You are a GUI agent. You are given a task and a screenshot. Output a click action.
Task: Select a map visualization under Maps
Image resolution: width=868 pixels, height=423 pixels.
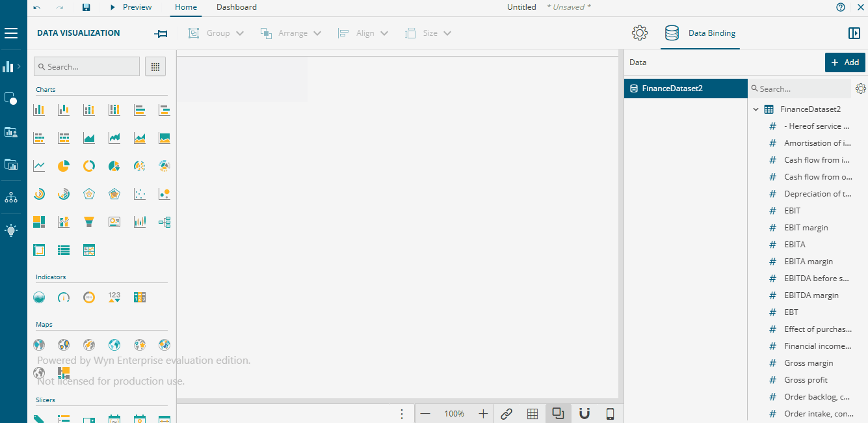pyautogui.click(x=38, y=344)
